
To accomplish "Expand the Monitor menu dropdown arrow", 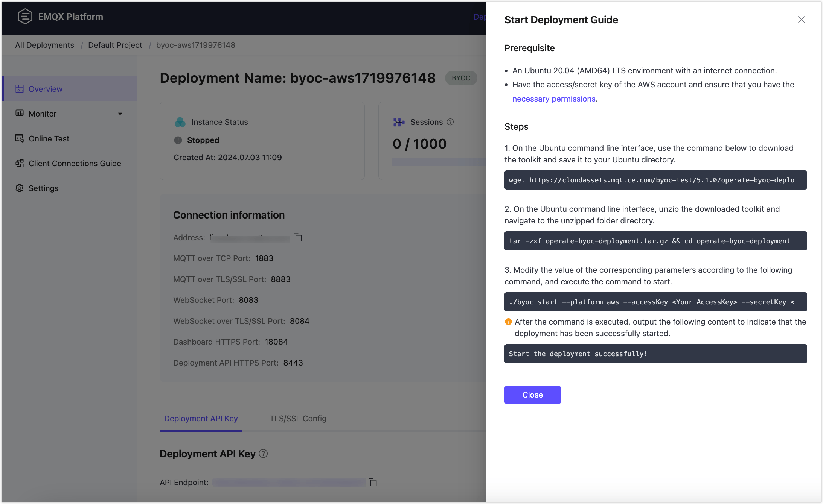I will (x=120, y=114).
